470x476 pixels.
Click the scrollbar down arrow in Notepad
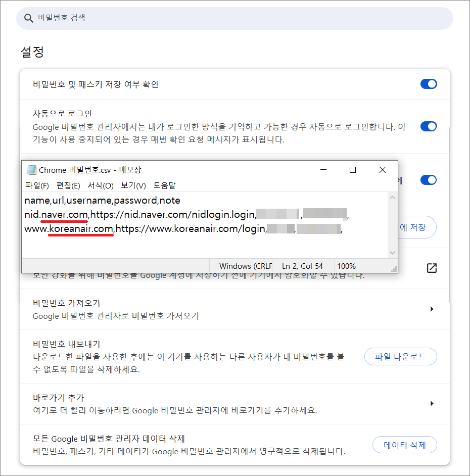pos(393,252)
